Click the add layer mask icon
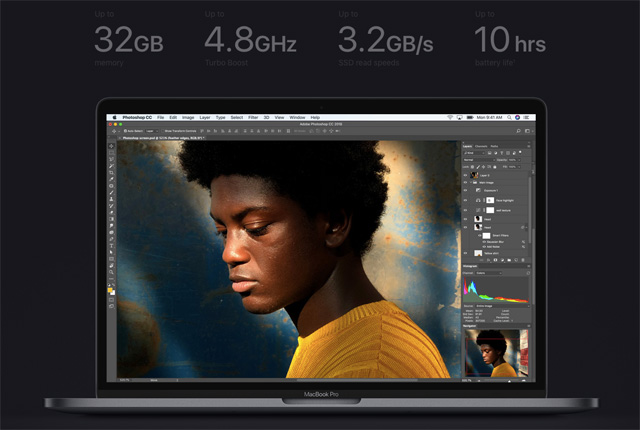The image size is (640, 430). pyautogui.click(x=495, y=260)
